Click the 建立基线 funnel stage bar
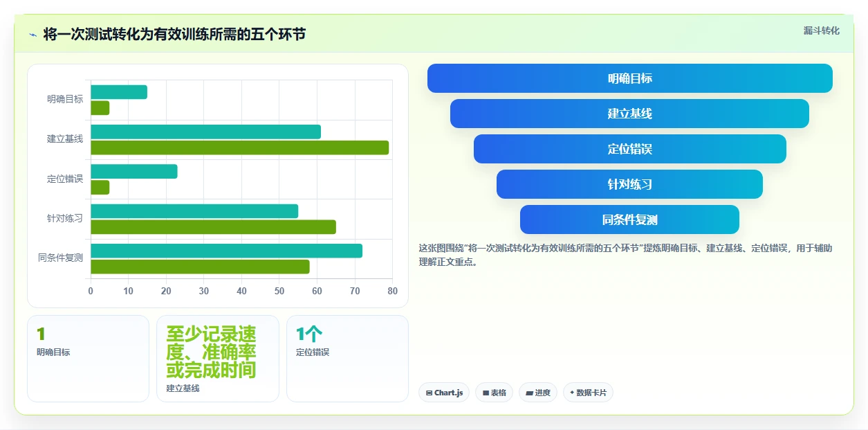Viewport: 868px width, 430px height. [x=630, y=114]
